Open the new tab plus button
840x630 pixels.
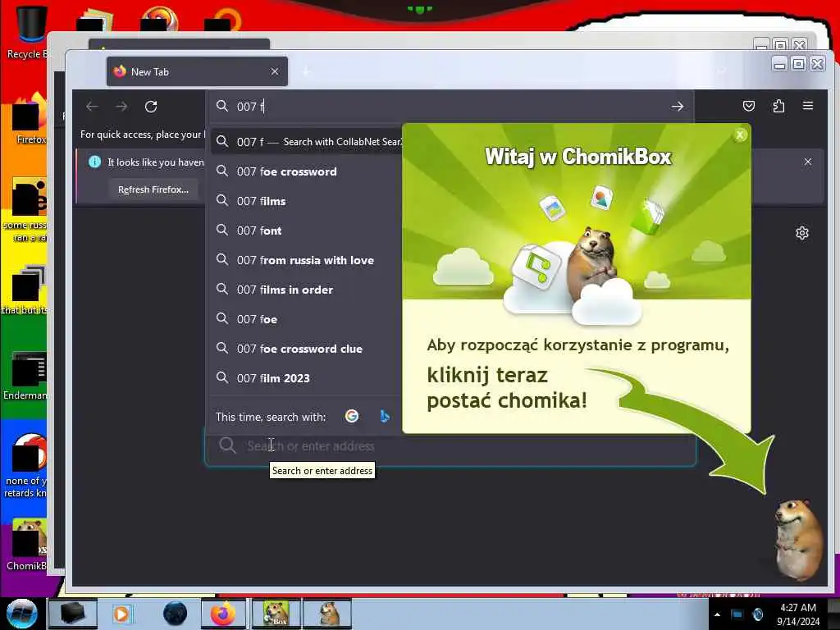pyautogui.click(x=307, y=71)
